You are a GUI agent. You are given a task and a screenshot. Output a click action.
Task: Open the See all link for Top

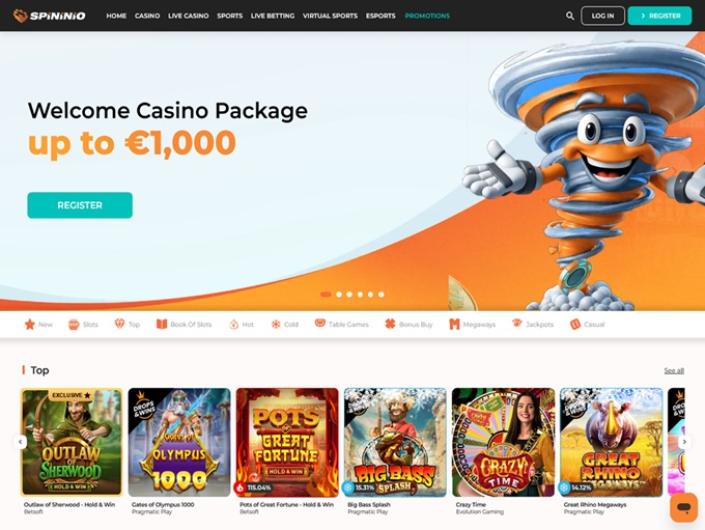pos(674,371)
